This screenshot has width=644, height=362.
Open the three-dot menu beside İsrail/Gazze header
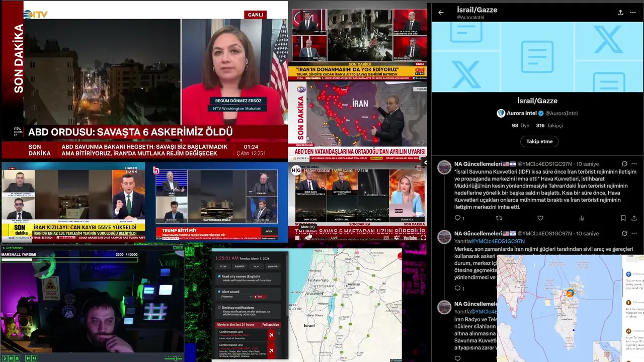tap(633, 13)
